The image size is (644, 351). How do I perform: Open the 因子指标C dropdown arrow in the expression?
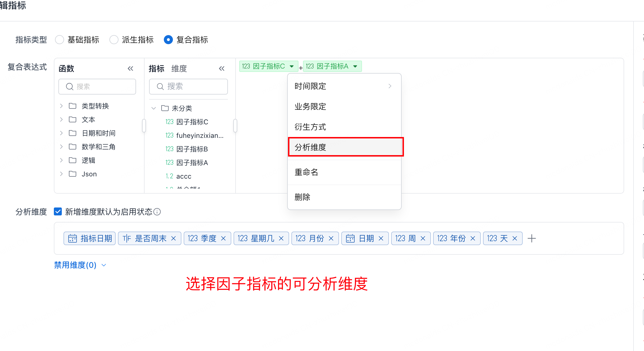pyautogui.click(x=292, y=66)
